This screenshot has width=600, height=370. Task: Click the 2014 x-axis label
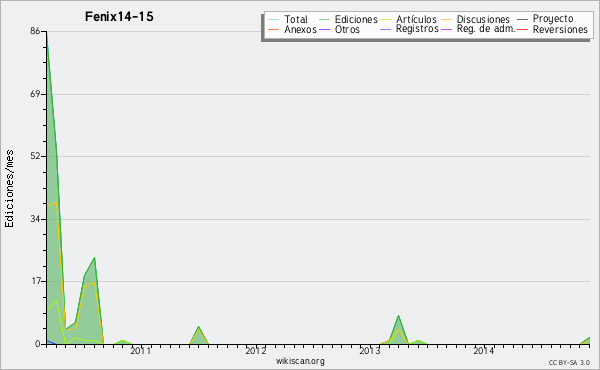484,350
